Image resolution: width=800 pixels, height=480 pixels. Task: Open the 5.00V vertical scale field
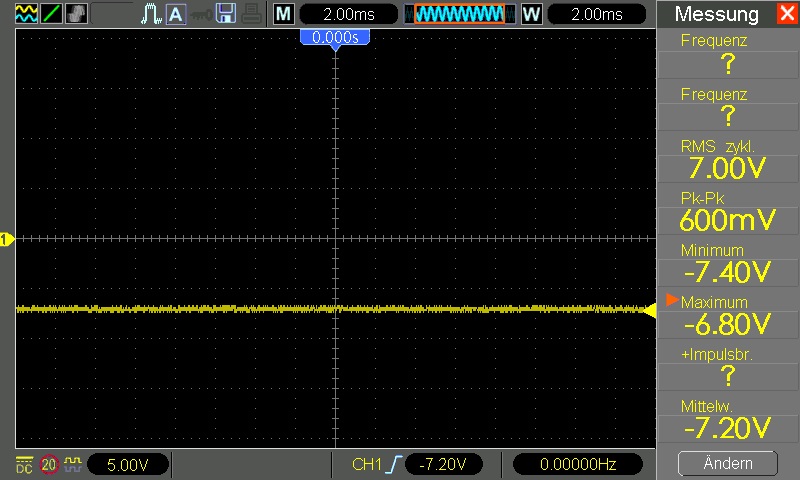(x=128, y=464)
